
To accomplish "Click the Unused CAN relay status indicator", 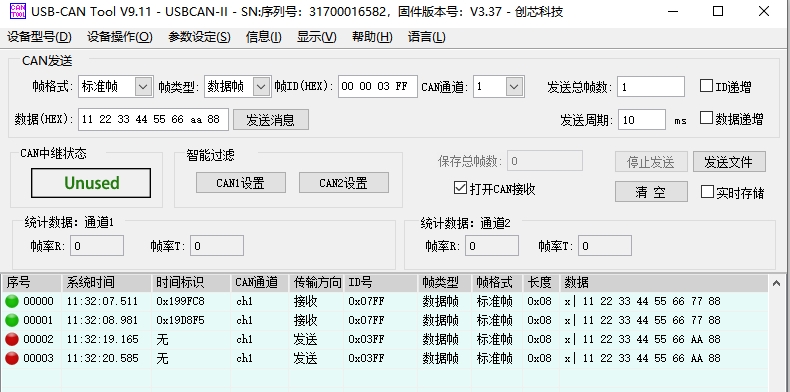I will tap(91, 183).
